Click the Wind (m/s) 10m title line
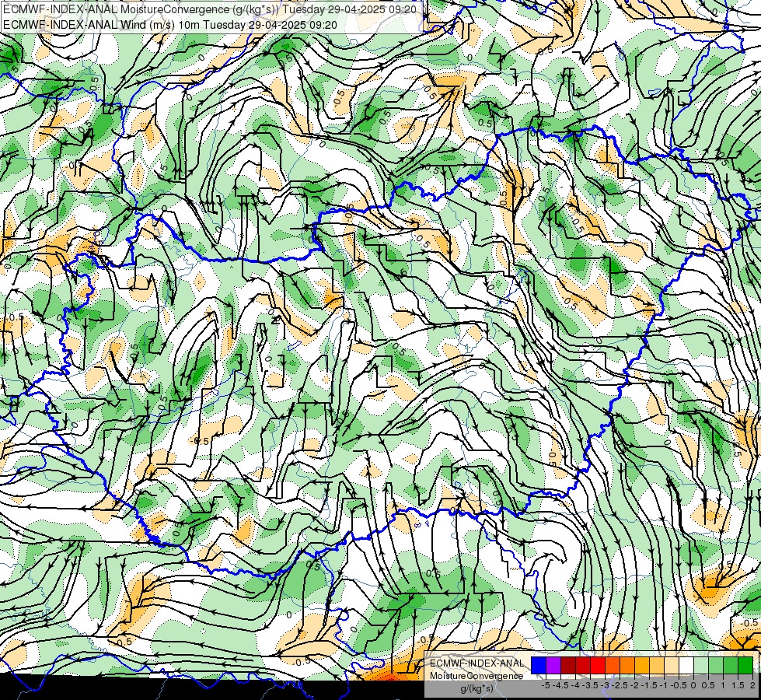The height and width of the screenshot is (700, 761). pyautogui.click(x=170, y=24)
